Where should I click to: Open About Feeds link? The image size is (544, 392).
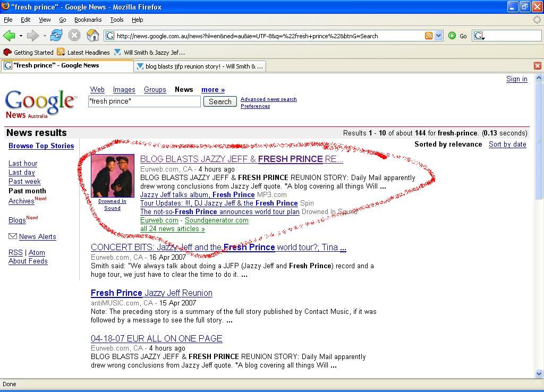tap(28, 261)
